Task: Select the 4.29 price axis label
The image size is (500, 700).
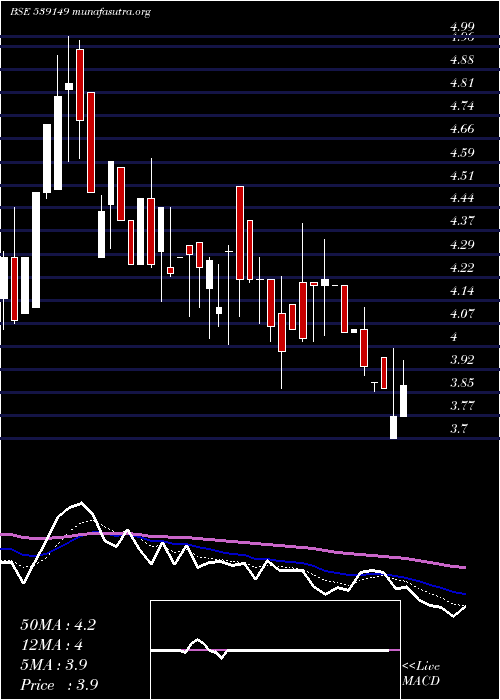Action: pyautogui.click(x=462, y=245)
